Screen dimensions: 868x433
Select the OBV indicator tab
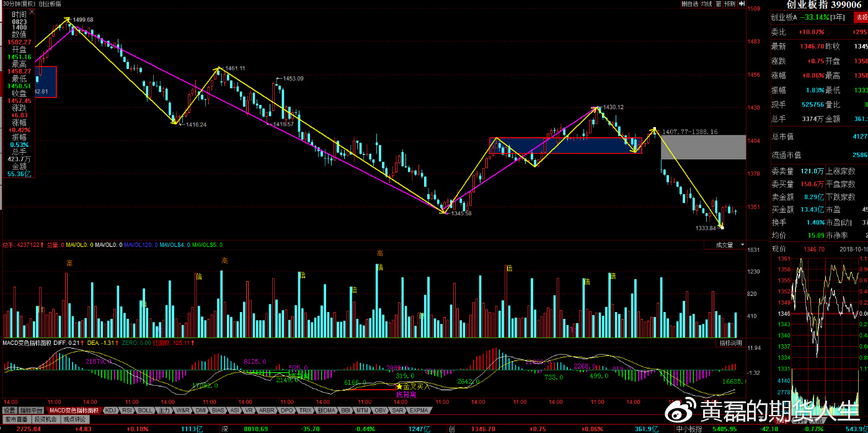click(x=380, y=410)
